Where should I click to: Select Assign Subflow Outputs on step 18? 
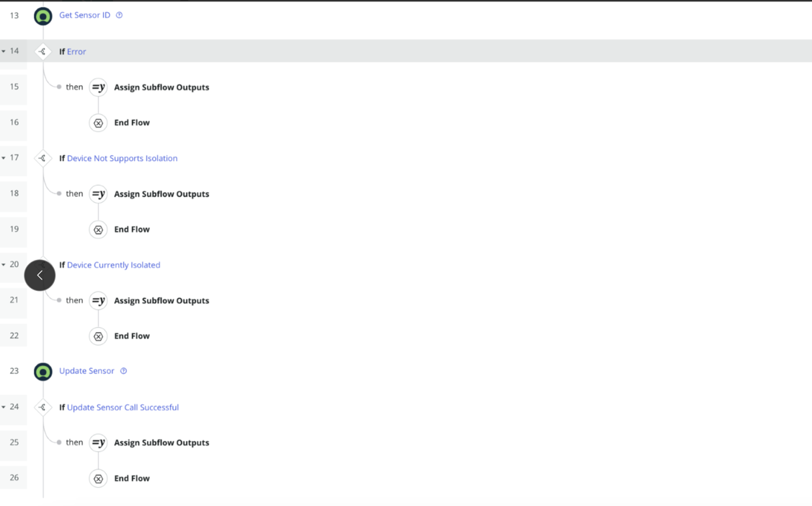click(x=162, y=194)
